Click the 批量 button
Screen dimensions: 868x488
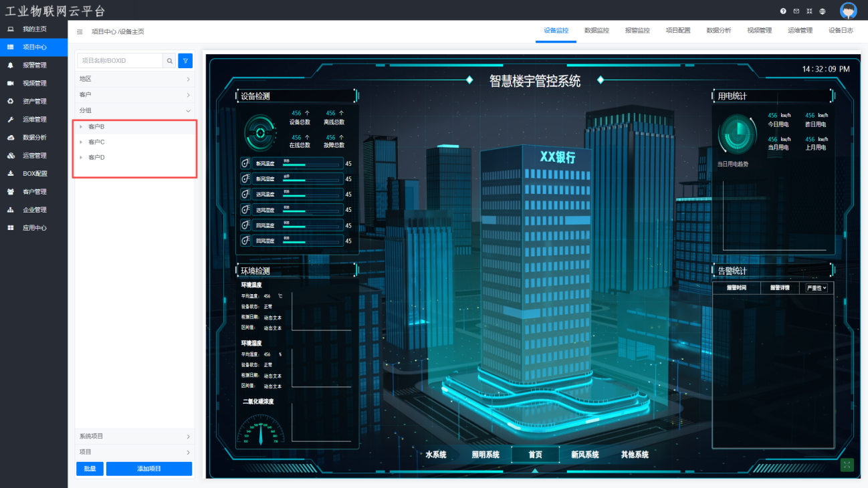tap(90, 469)
